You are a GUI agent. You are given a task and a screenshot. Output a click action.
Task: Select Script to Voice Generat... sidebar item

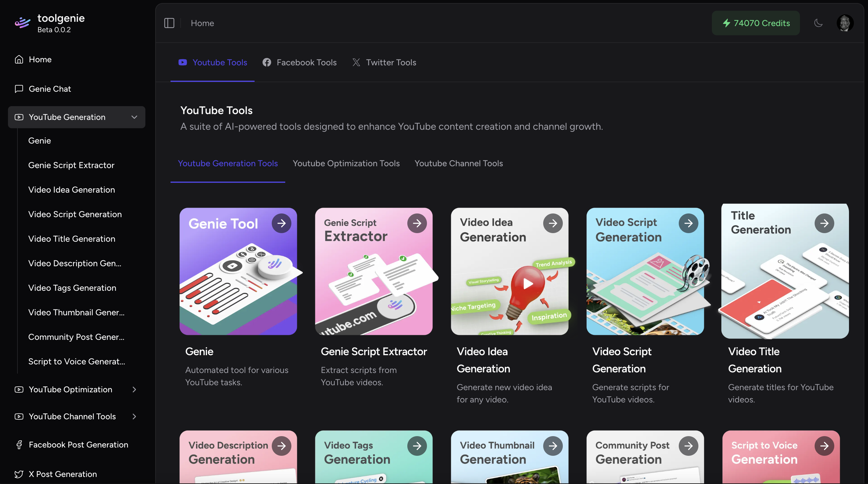76,361
